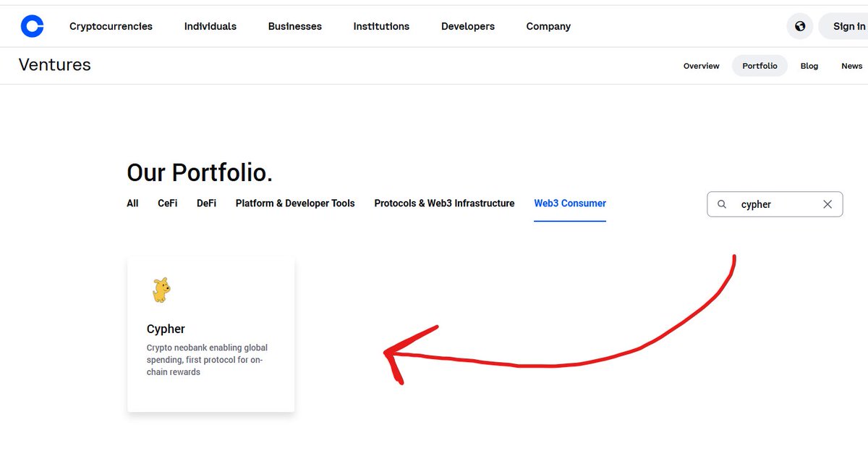Click the Cypher dog logo
This screenshot has height=454, width=868.
(x=161, y=290)
